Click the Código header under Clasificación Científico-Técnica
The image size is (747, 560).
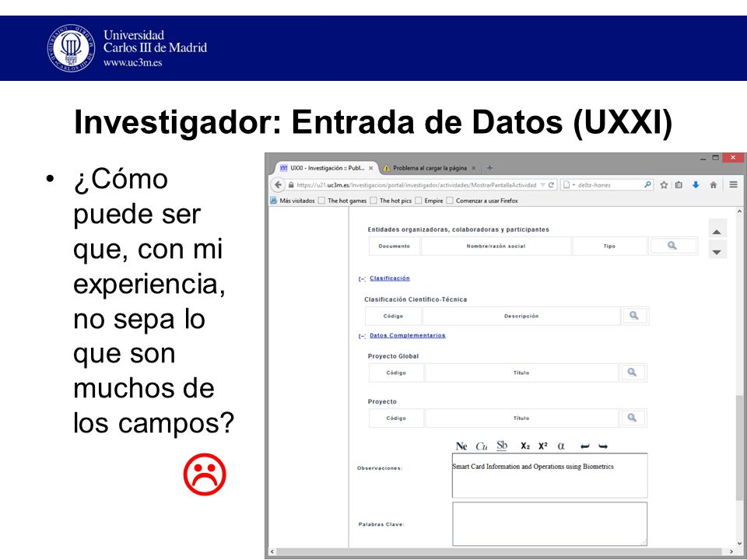click(393, 316)
